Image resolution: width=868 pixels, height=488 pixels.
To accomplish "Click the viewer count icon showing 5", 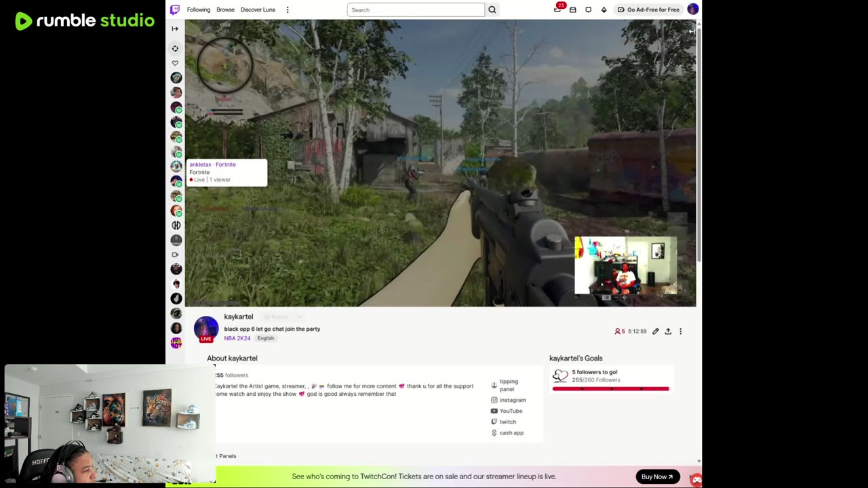I will pyautogui.click(x=620, y=331).
